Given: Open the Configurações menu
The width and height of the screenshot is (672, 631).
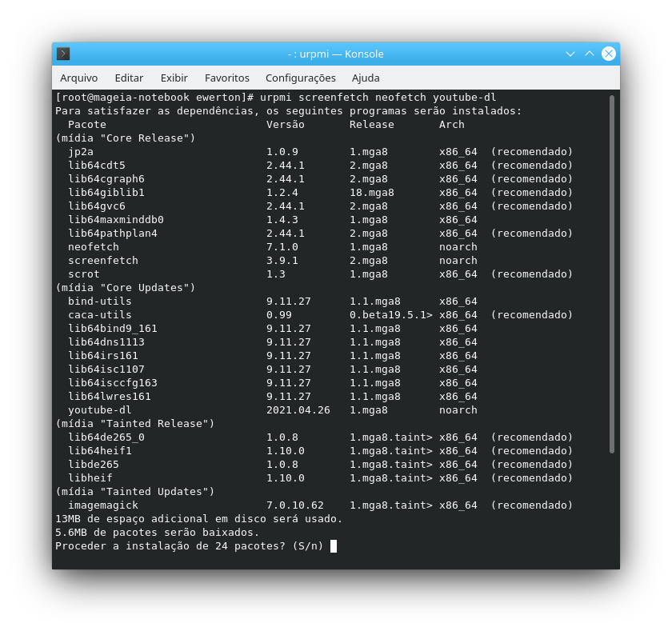Looking at the screenshot, I should 301,78.
